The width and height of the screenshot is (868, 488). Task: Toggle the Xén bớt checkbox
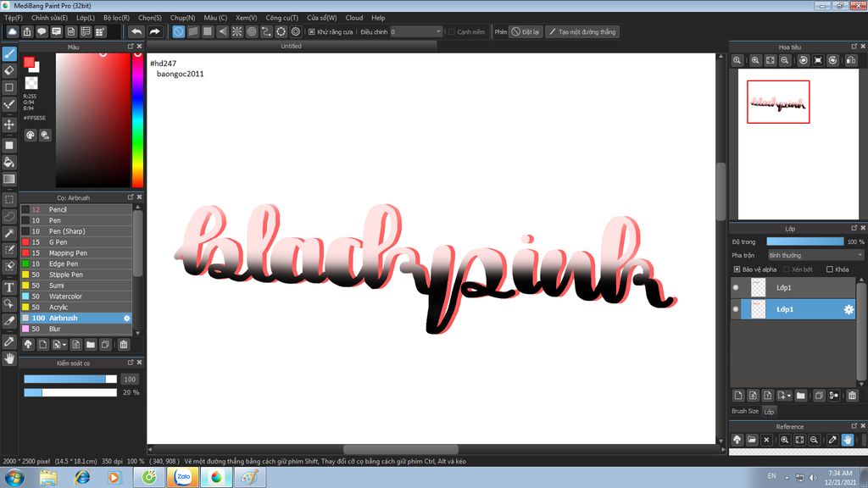[x=786, y=269]
